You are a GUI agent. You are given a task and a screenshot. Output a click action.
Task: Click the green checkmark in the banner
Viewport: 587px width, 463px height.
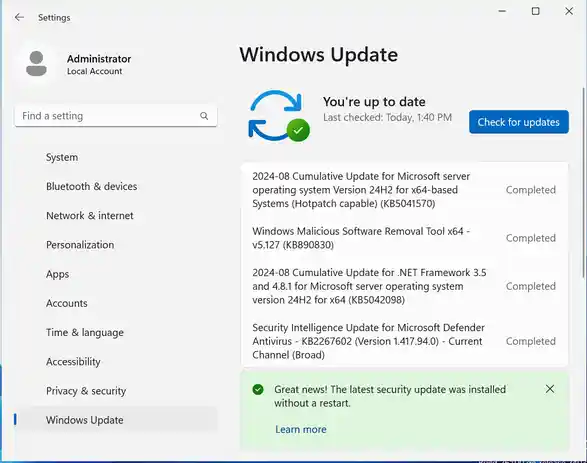tap(258, 390)
